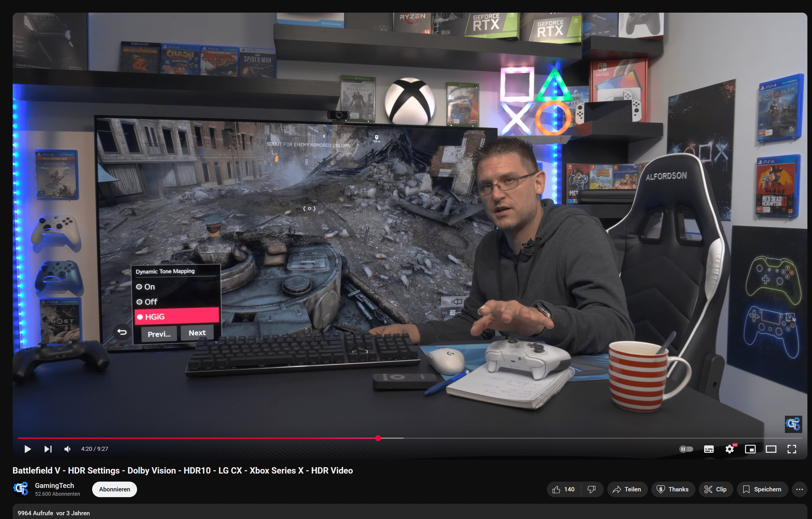Open Speichern save-to-playlist menu
Viewport: 812px width, 519px height.
[762, 489]
